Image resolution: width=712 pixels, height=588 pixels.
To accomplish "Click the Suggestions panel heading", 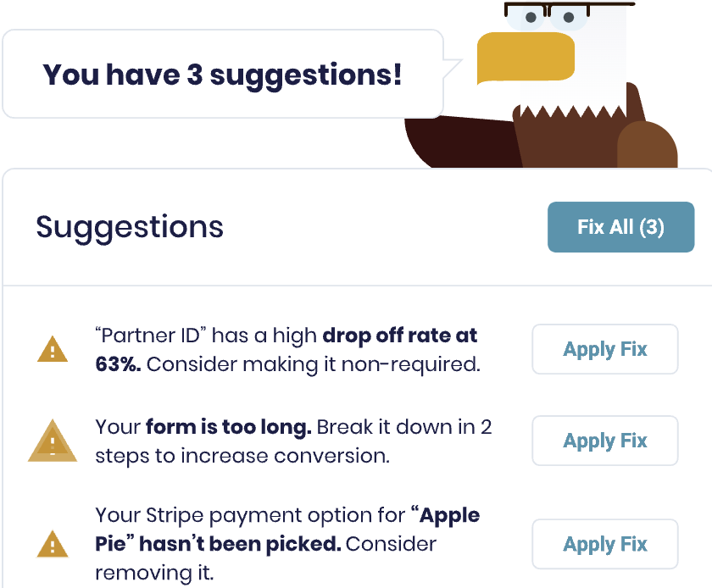I will click(x=130, y=226).
